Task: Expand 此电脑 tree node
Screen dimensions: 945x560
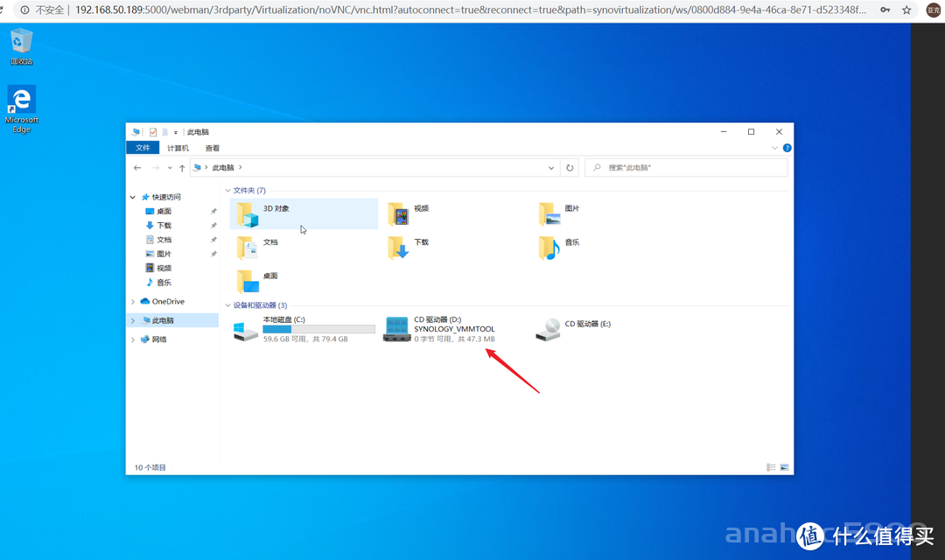Action: 133,321
